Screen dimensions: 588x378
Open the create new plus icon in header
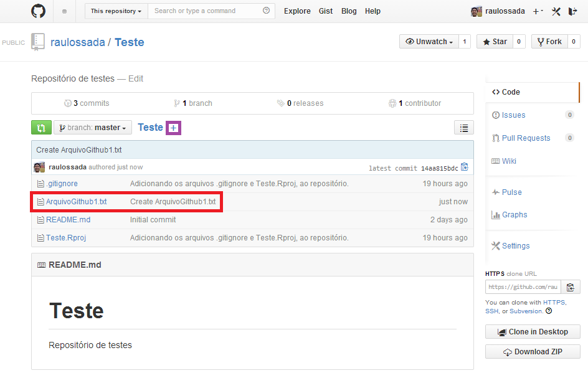(x=538, y=11)
